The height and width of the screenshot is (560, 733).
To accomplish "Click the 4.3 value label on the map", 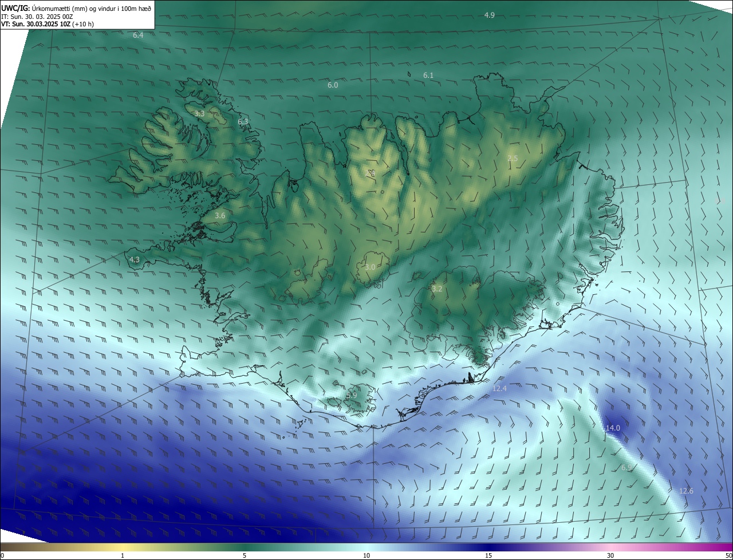I will click(134, 259).
